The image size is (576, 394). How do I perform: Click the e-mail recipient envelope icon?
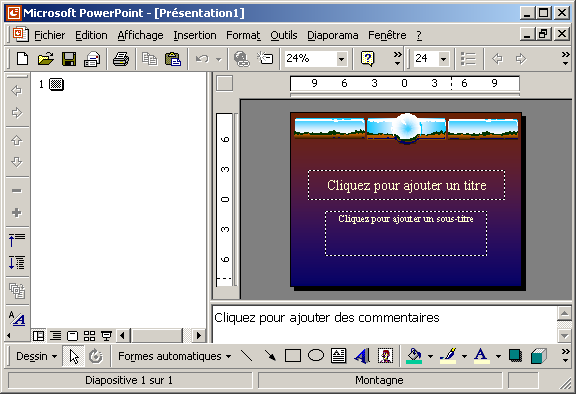[x=92, y=59]
